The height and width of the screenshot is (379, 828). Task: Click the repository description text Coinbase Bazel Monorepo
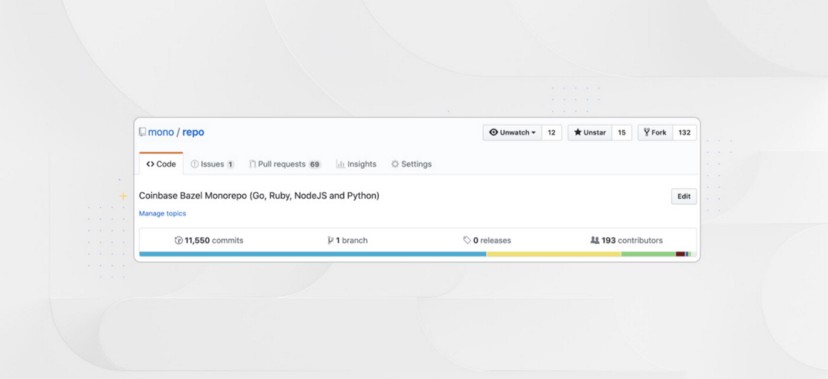[259, 196]
